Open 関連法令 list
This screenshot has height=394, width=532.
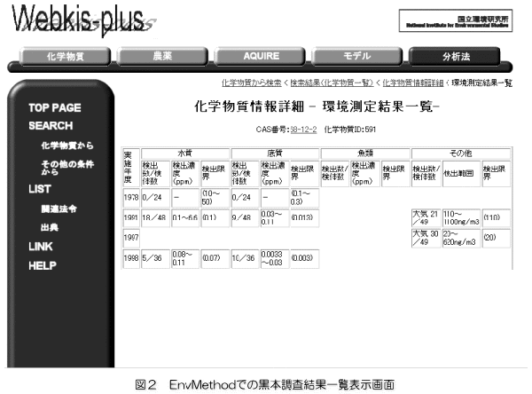click(x=59, y=209)
